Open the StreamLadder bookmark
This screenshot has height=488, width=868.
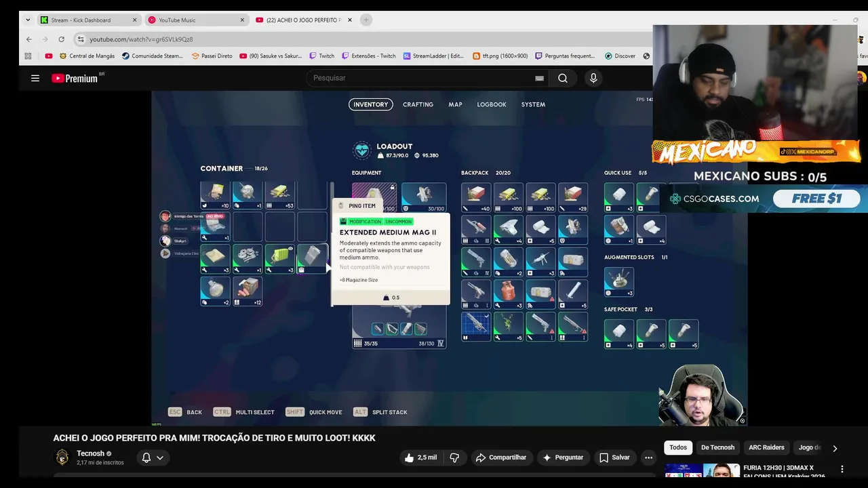click(x=433, y=56)
